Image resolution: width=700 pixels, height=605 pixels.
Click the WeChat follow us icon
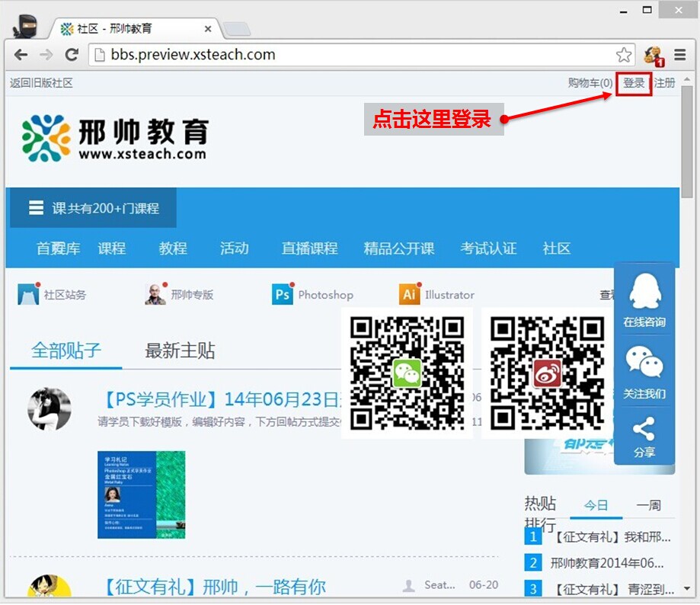coord(644,371)
